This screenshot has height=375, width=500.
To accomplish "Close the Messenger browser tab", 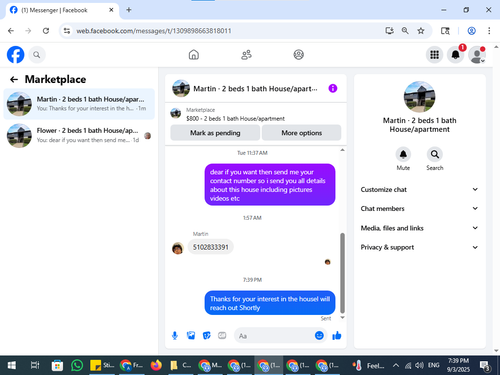I will 111,10.
